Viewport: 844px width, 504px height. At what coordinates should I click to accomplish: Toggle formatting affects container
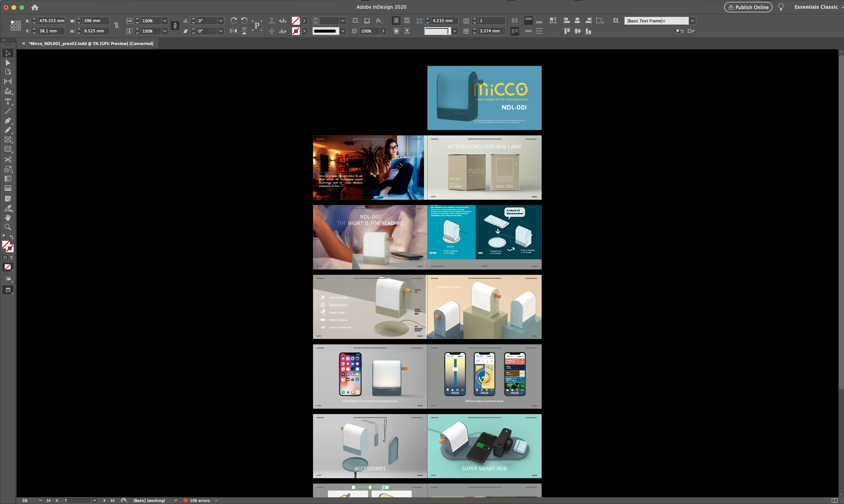point(5,258)
